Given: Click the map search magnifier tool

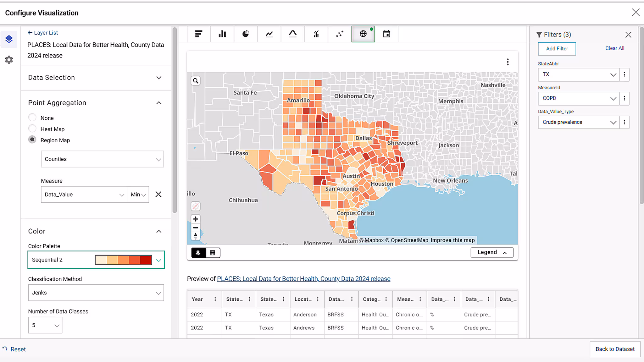Looking at the screenshot, I should [196, 81].
